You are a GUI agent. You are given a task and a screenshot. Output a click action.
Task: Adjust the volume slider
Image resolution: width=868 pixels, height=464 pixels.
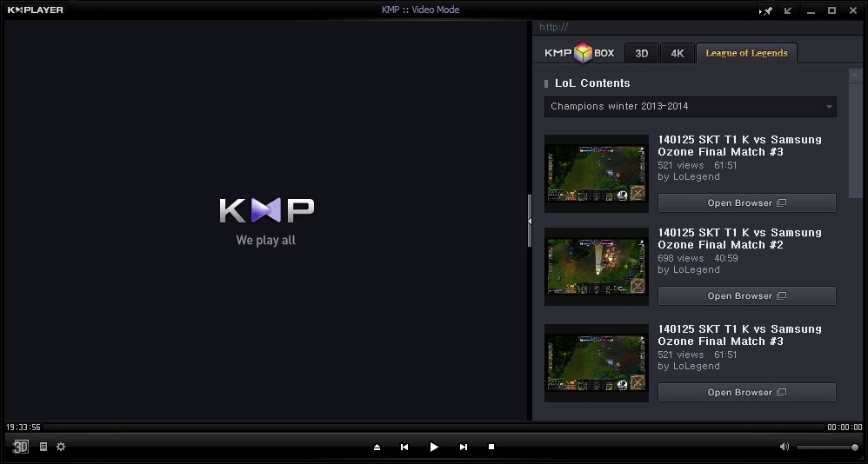[828, 447]
